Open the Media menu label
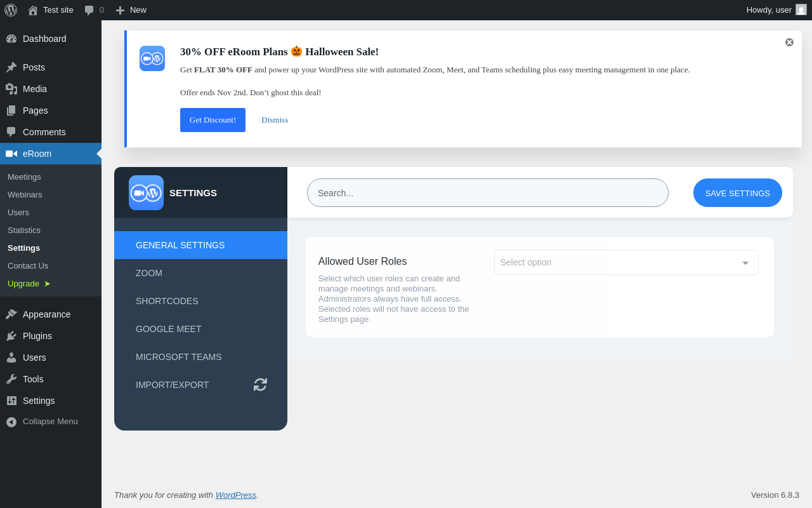Image resolution: width=812 pixels, height=508 pixels. point(35,89)
